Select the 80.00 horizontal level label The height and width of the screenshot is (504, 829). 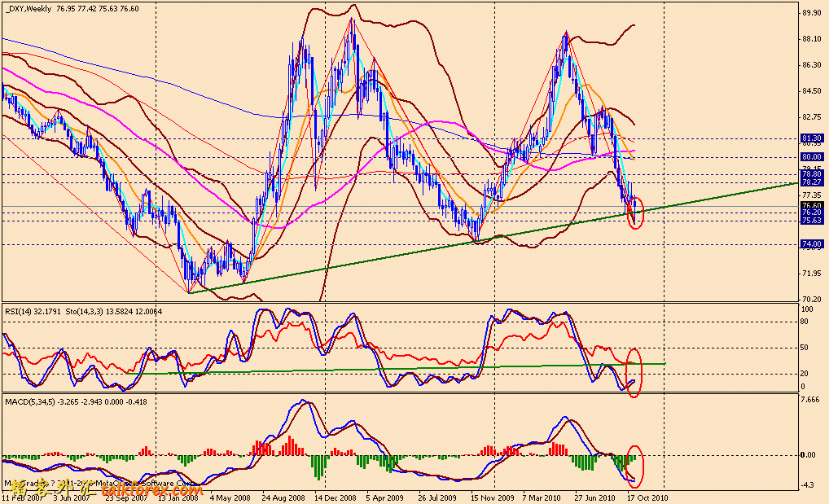tap(811, 156)
